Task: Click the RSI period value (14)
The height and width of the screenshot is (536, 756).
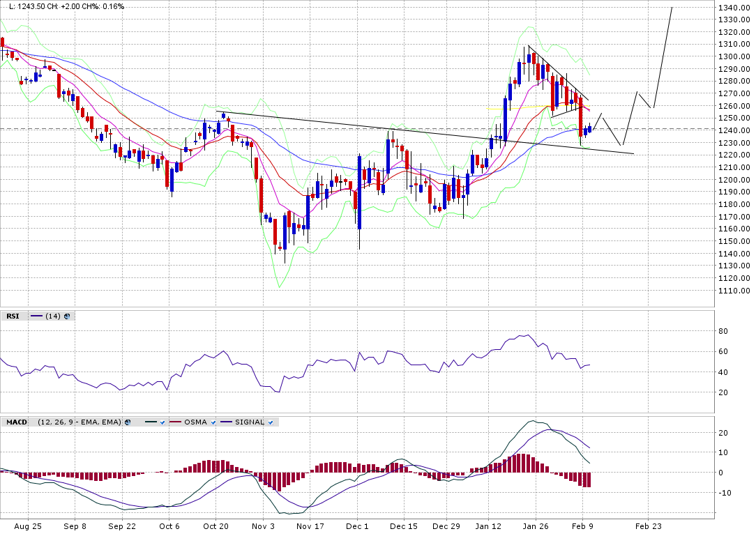Action: [53, 316]
